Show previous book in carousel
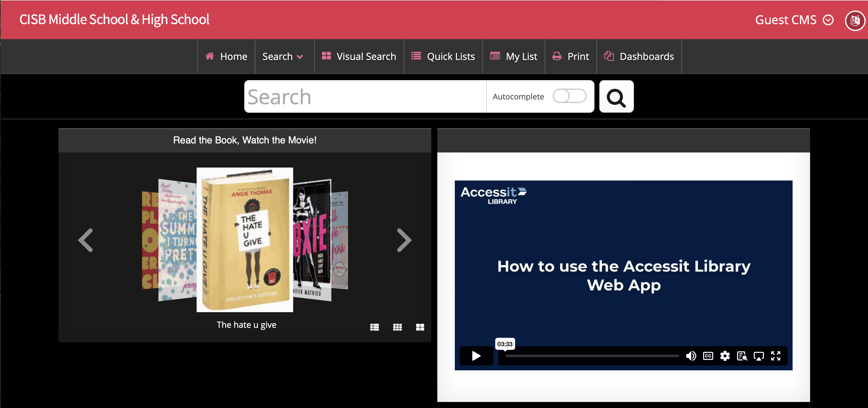The image size is (868, 408). (x=85, y=240)
